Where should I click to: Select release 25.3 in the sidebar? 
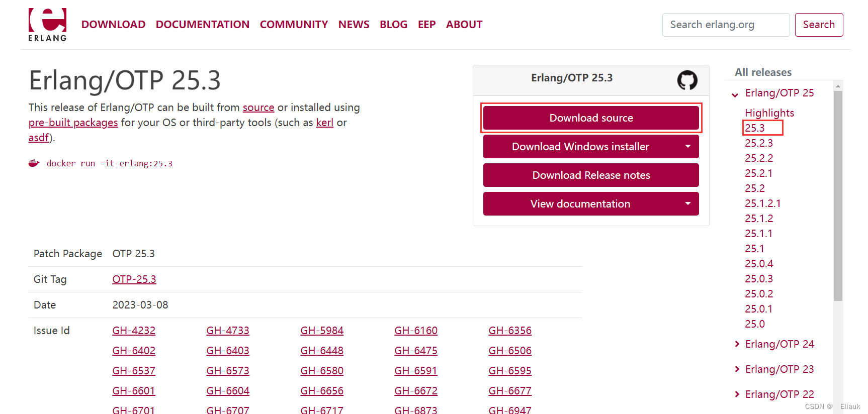pos(755,128)
